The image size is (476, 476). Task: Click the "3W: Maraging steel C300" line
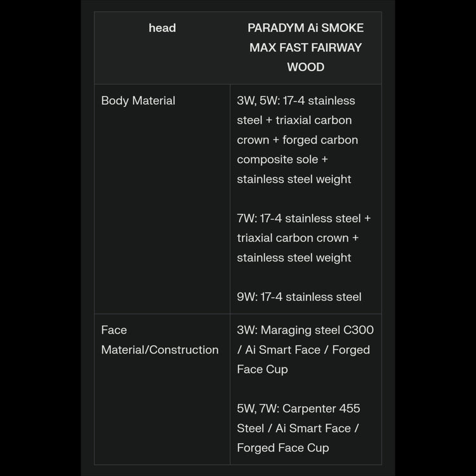click(x=305, y=330)
